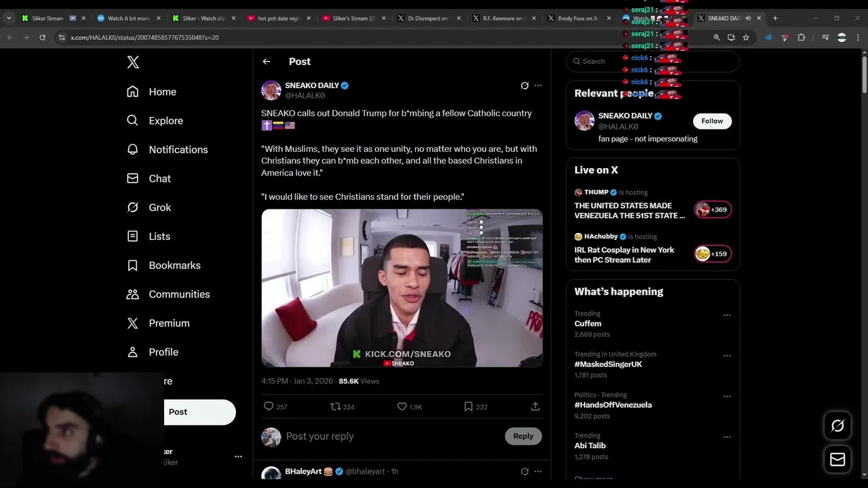Open more options on BHaleyArt reply
Screen dimensions: 868x488
(x=538, y=472)
